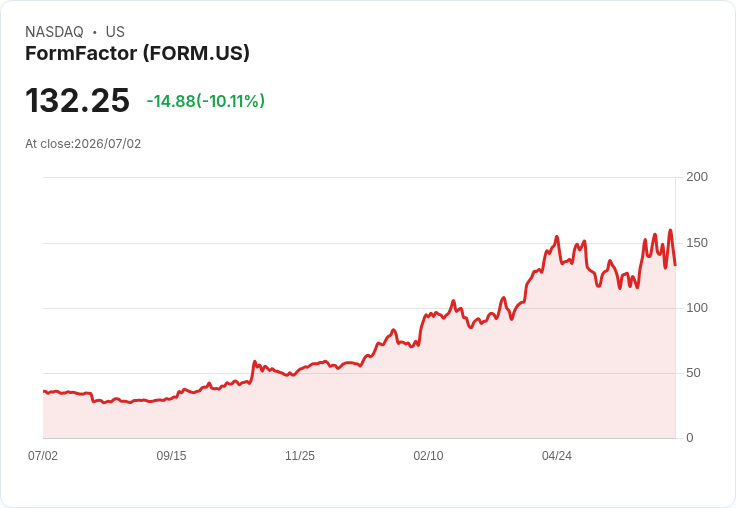Click the 09/15 date axis label
The height and width of the screenshot is (508, 736).
tap(171, 456)
